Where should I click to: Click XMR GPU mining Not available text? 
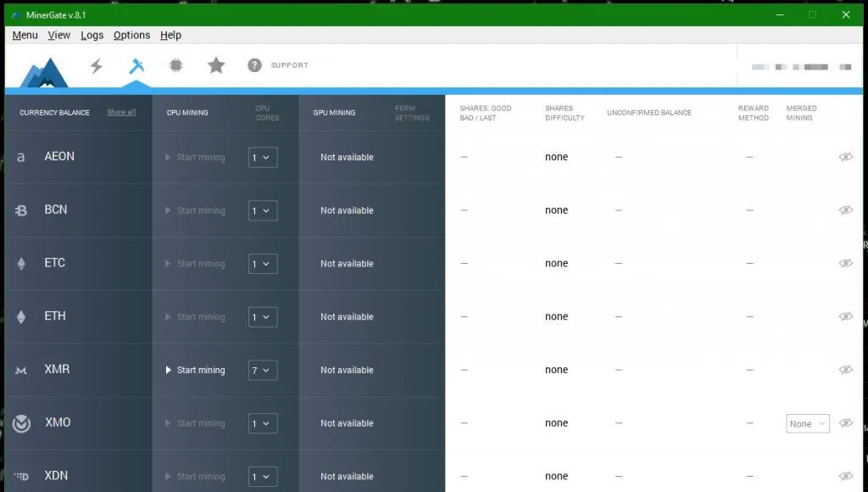pos(347,370)
